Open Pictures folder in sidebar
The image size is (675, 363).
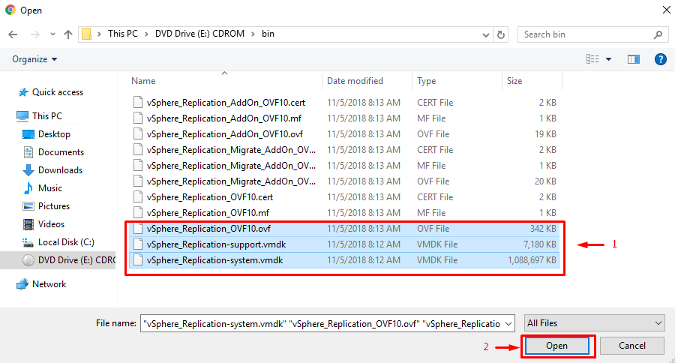pos(46,206)
